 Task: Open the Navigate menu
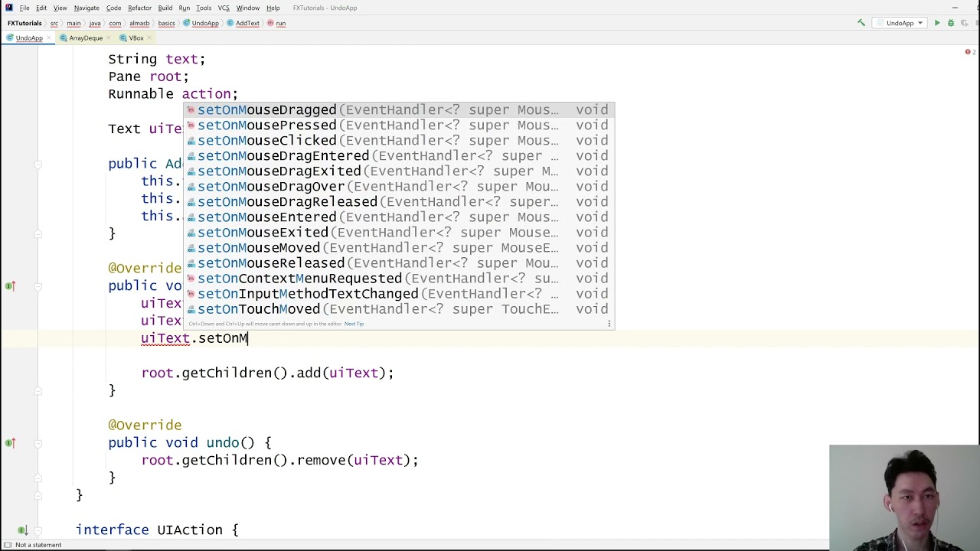[x=87, y=8]
